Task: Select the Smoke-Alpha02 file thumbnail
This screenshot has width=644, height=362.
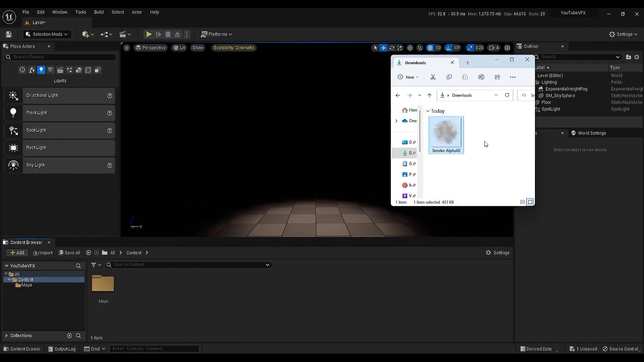Action: [x=446, y=132]
